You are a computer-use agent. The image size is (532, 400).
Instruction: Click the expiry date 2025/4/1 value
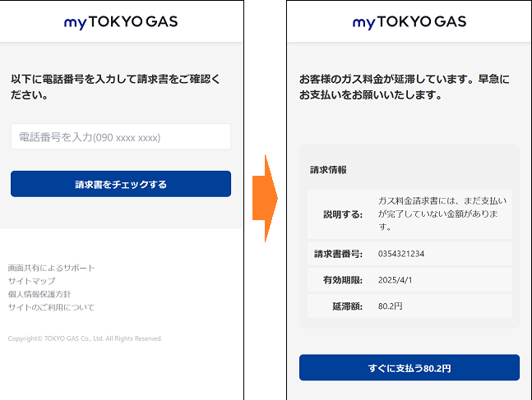coord(395,280)
